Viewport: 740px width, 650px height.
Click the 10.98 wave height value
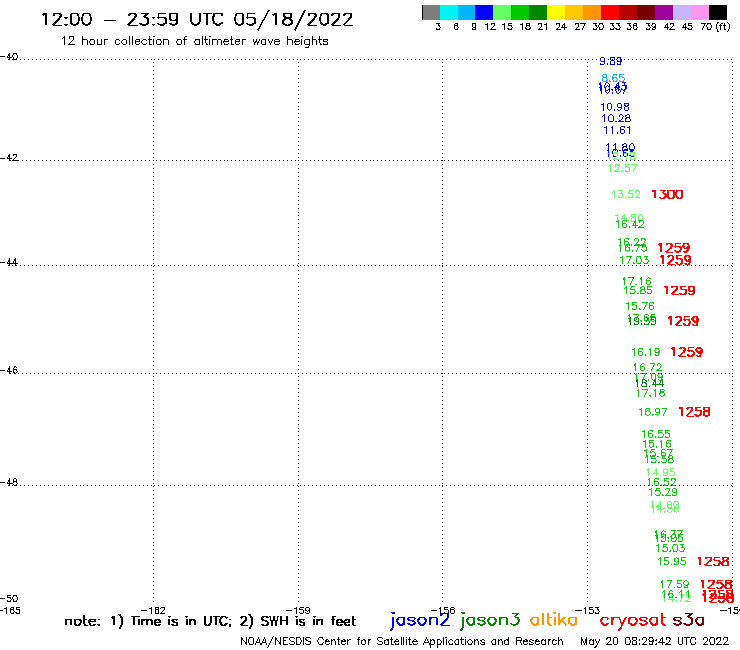pyautogui.click(x=614, y=107)
